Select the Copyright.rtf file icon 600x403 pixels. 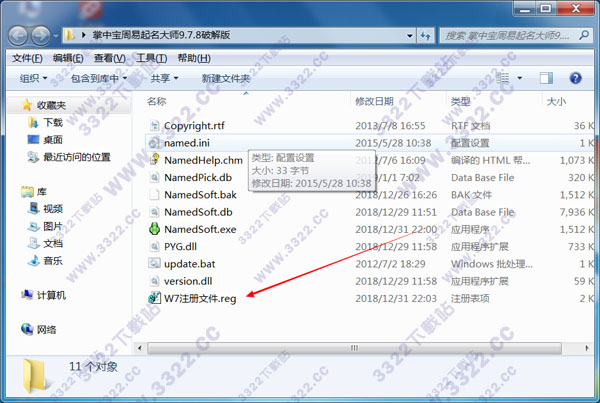154,126
